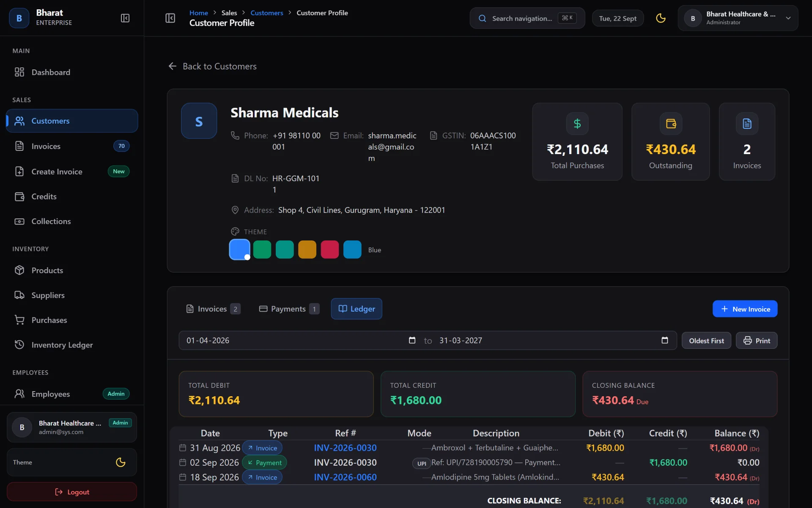The height and width of the screenshot is (508, 812).
Task: Open the end date calendar picker icon
Action: pos(665,340)
